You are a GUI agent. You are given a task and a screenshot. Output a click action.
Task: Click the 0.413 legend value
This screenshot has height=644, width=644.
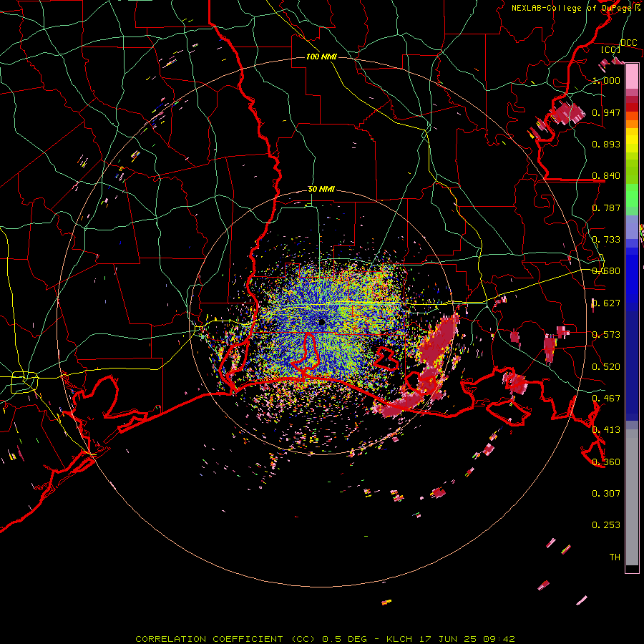(x=606, y=430)
